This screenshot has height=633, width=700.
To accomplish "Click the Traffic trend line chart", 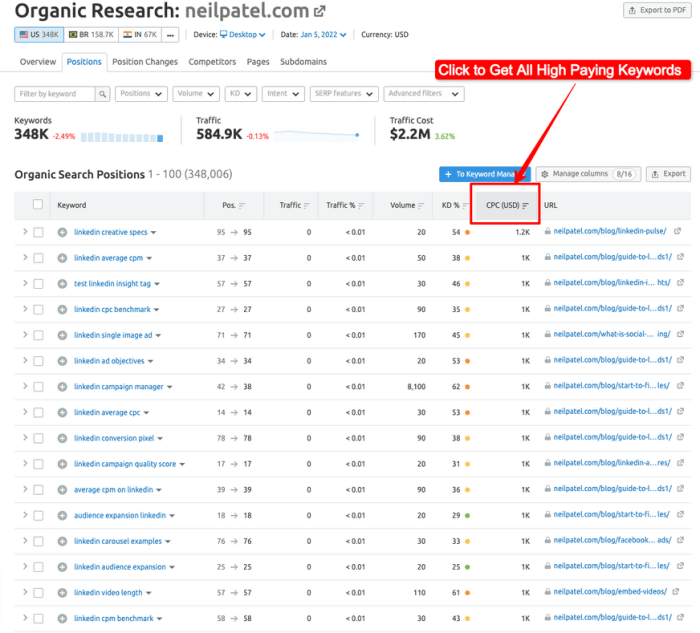I will pyautogui.click(x=317, y=134).
